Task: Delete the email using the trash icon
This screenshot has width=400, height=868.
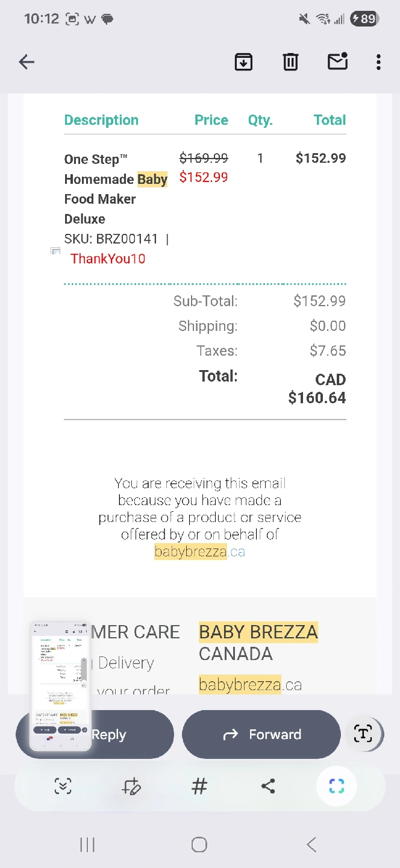Action: pos(290,61)
